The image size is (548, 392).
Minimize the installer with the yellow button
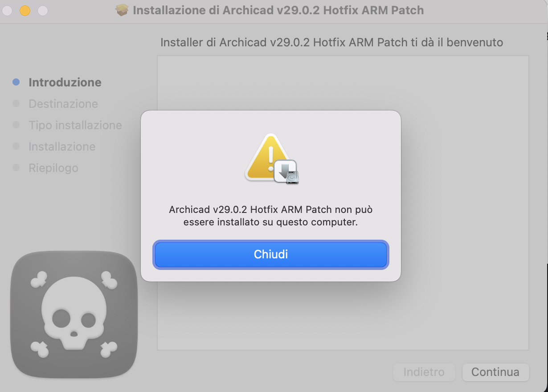pyautogui.click(x=25, y=10)
